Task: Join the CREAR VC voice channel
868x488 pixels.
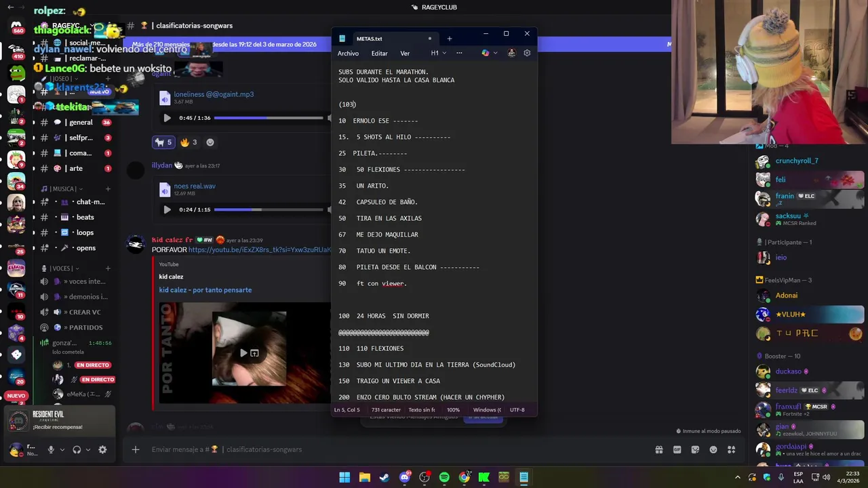Action: pos(75,312)
